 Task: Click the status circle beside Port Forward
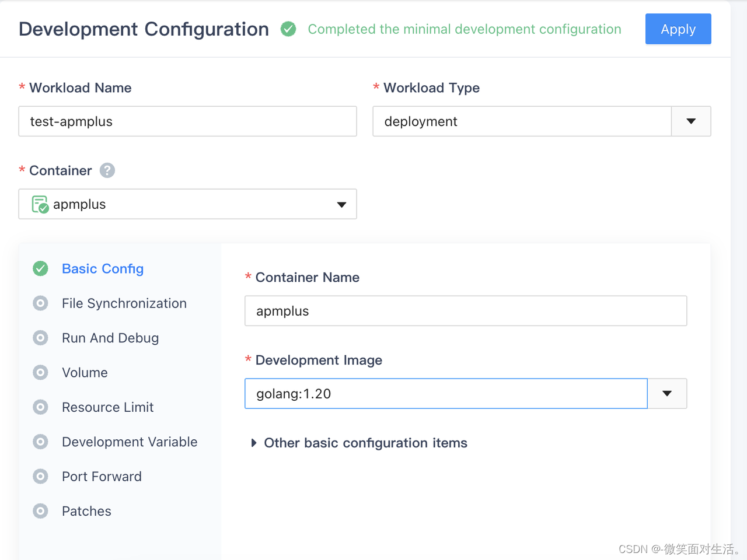coord(40,477)
